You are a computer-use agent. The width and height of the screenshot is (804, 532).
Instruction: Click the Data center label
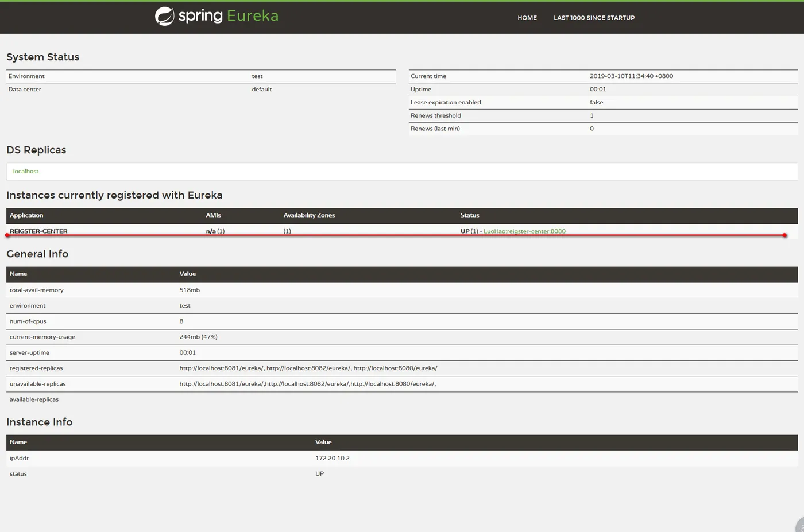click(25, 89)
